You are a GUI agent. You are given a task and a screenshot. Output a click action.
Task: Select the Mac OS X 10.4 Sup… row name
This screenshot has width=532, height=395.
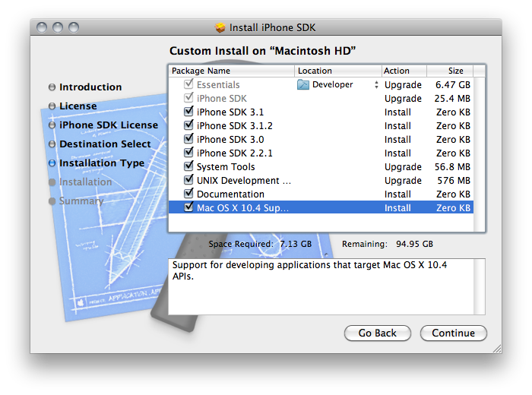[x=242, y=208]
